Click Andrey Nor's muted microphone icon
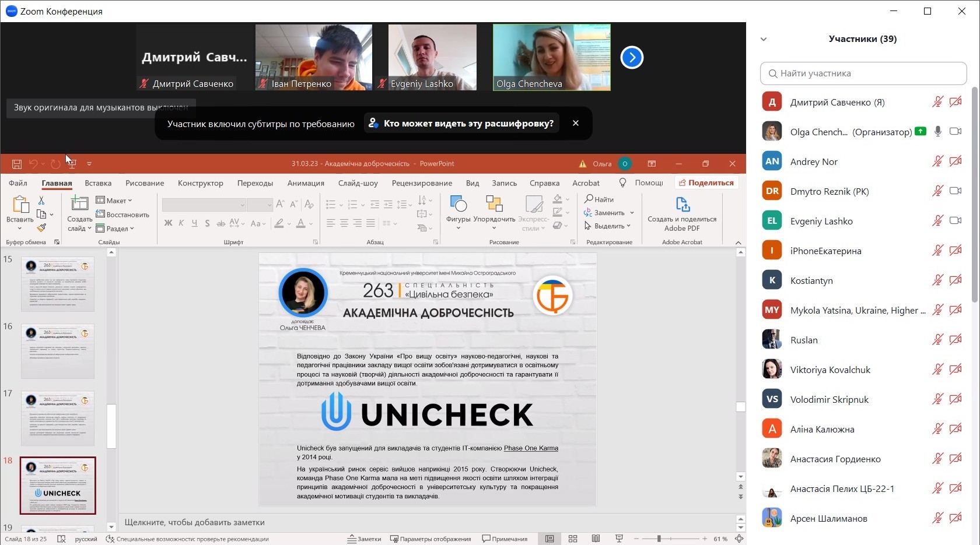Screen dimensions: 980x545 [x=937, y=161]
